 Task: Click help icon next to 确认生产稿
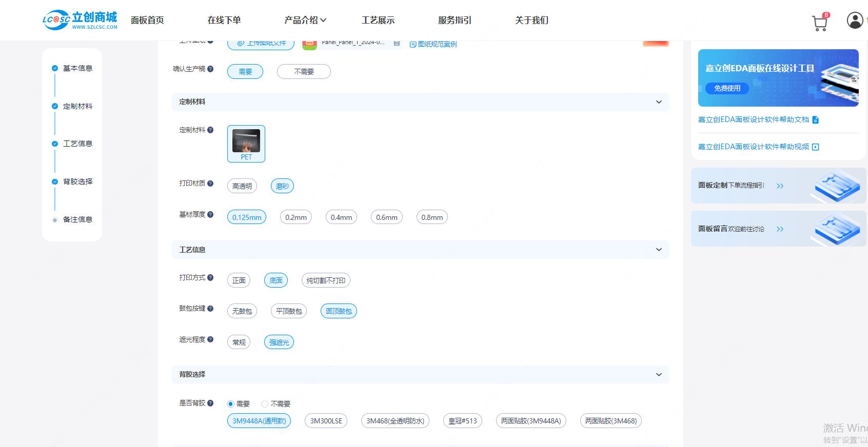[x=210, y=69]
